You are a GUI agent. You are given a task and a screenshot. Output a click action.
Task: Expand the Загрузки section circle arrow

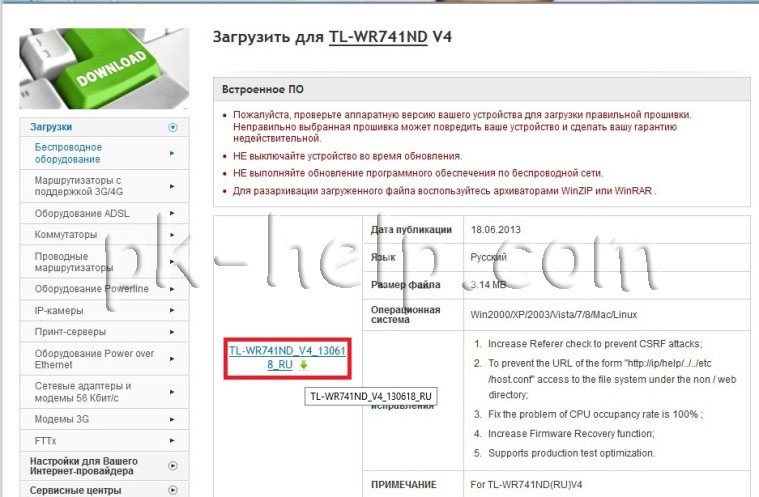click(x=172, y=127)
